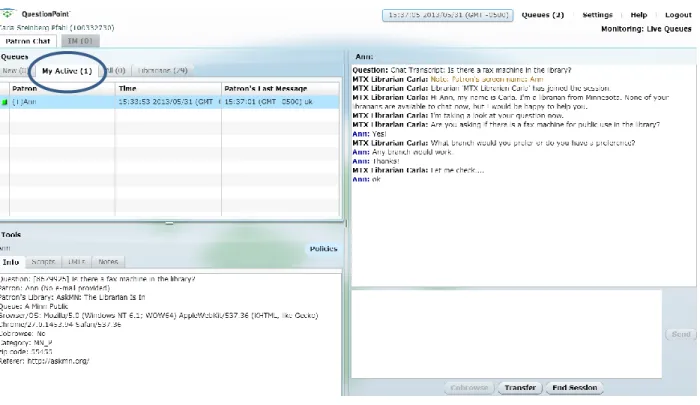This screenshot has width=700, height=405.
Task: Click the 15:33:53 time cell for Ann
Action: click(168, 102)
